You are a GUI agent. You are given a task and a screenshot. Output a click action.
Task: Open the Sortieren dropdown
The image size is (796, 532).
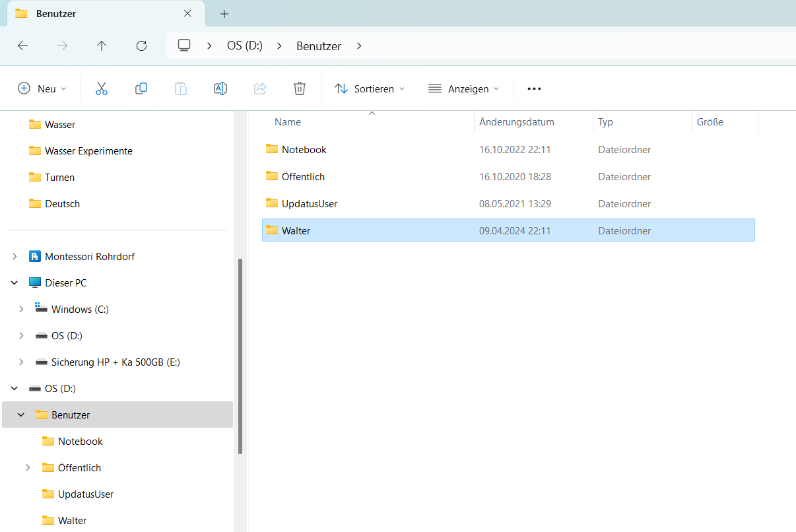click(x=370, y=88)
